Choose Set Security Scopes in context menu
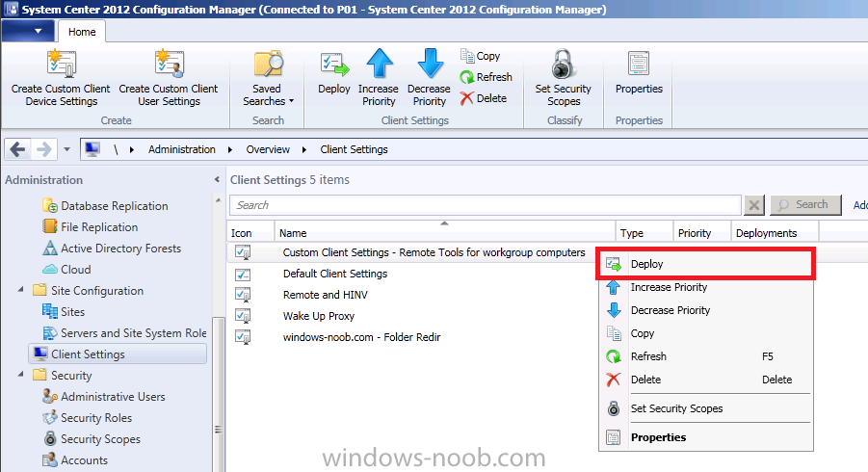 [705, 409]
